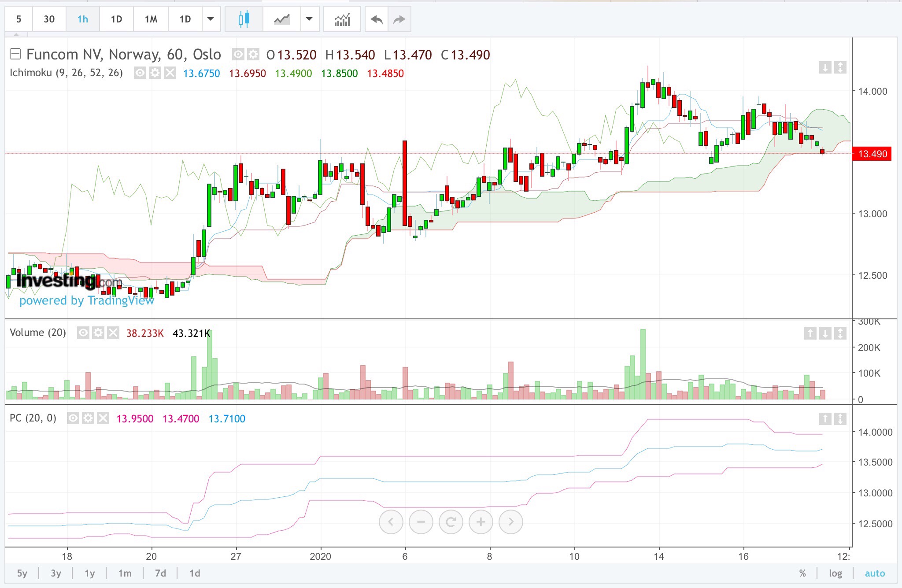902x588 pixels.
Task: Open the interval dropdown arrow
Action: 211,19
